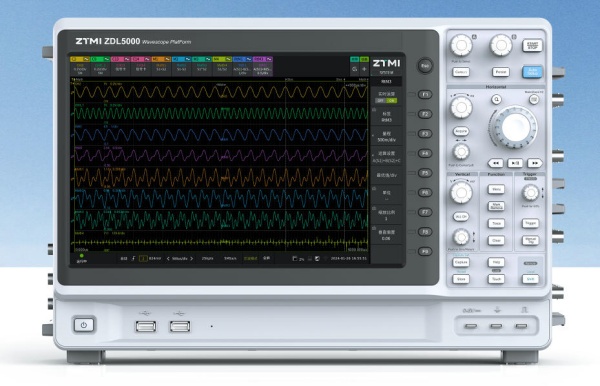Tap the rewind arrow button

tap(495, 163)
